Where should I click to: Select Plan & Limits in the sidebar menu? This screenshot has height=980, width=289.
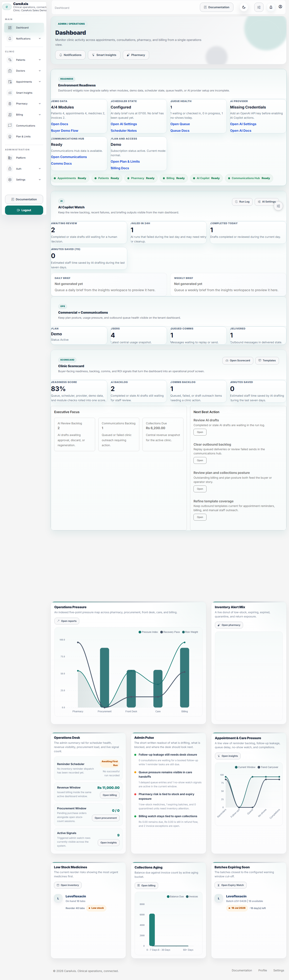24,137
